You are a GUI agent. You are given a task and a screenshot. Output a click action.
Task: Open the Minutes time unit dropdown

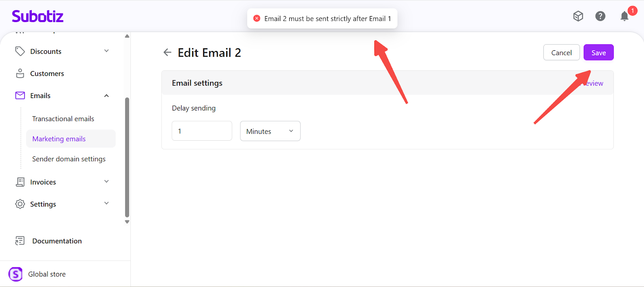270,131
